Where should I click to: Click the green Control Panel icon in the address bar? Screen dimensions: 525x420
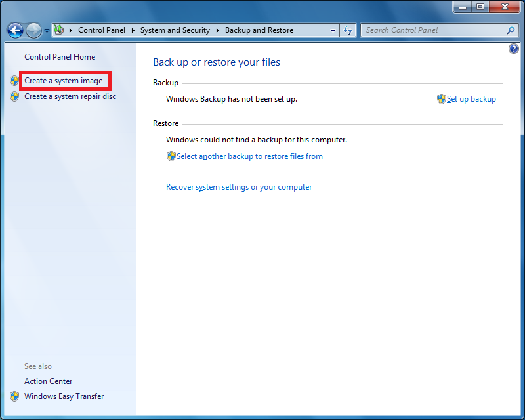[58, 30]
